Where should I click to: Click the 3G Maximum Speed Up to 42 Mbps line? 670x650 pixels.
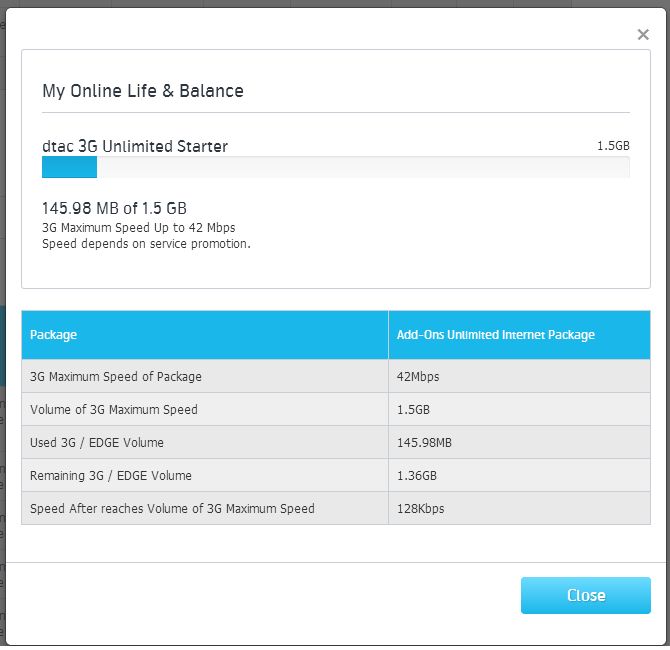pos(138,228)
